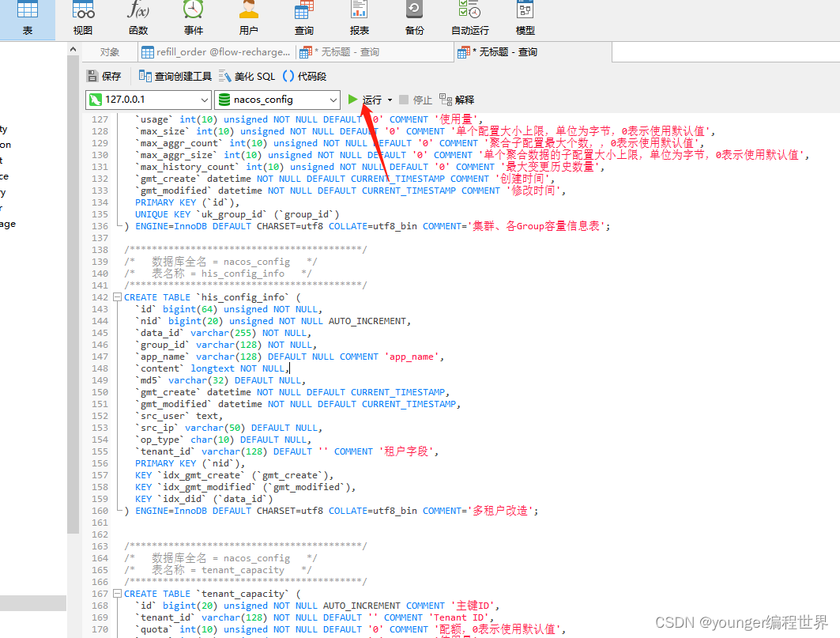Viewport: 840px width, 638px height.
Task: Click 表名称 = his_config_info comment line
Action: point(217,274)
